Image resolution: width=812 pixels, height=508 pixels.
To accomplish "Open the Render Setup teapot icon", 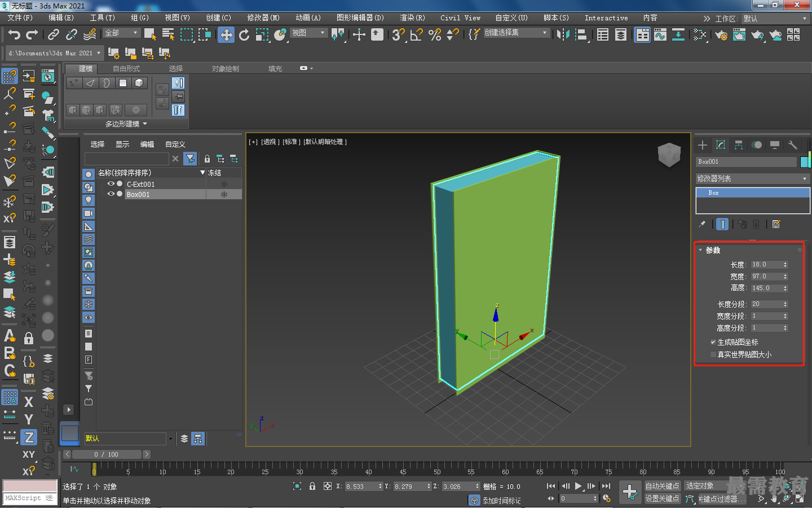I will 721,35.
